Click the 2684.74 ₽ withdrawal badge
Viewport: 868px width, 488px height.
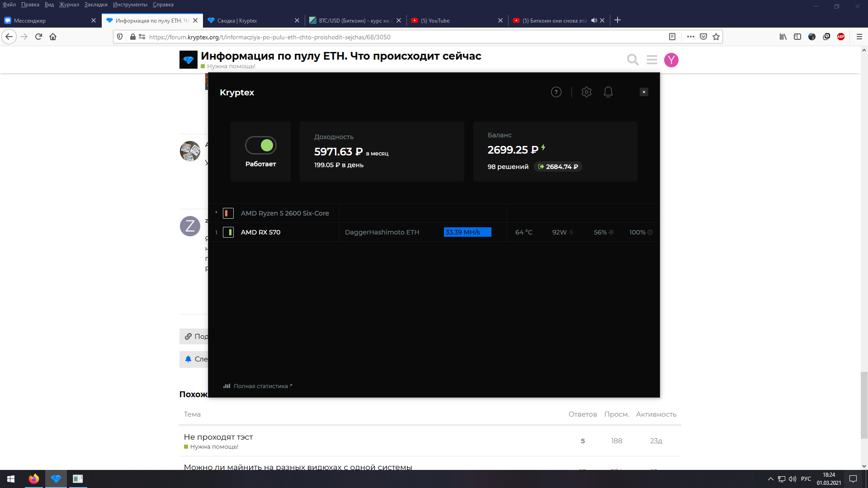tap(558, 167)
